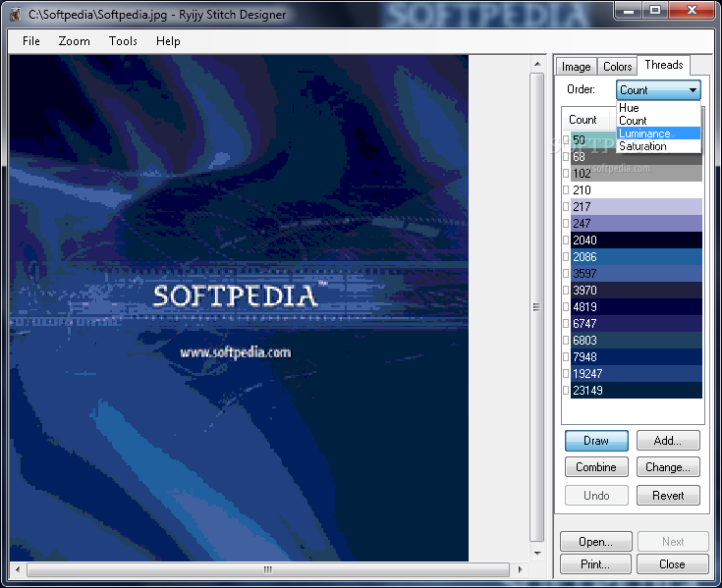
Task: Click the horizontal scrollbar thumb of canvas
Action: (x=268, y=569)
